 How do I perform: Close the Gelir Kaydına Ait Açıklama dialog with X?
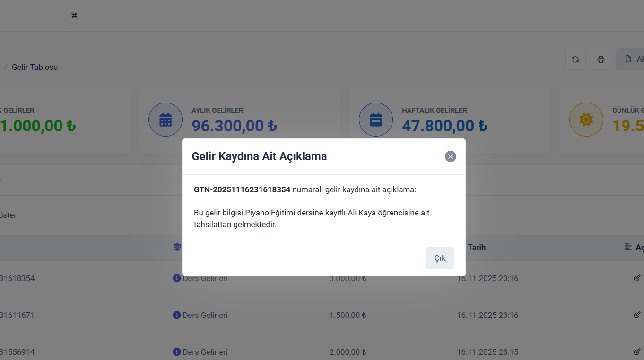click(x=450, y=156)
